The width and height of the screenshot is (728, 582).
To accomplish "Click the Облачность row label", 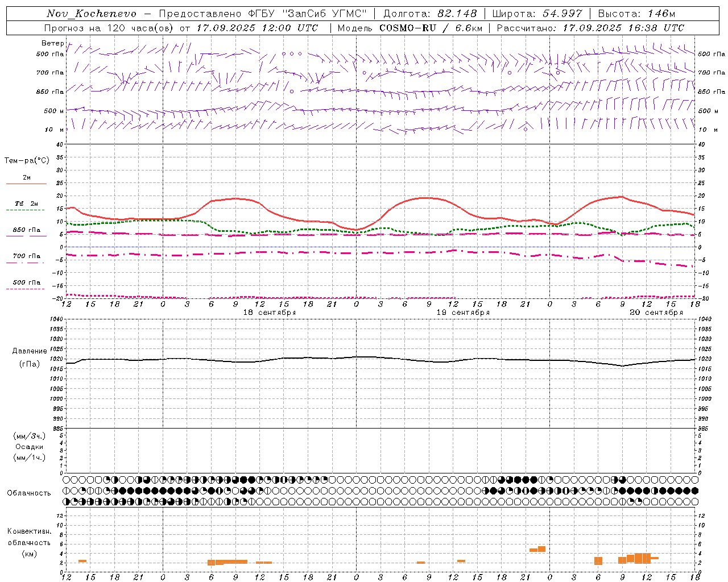I will 29,493.
